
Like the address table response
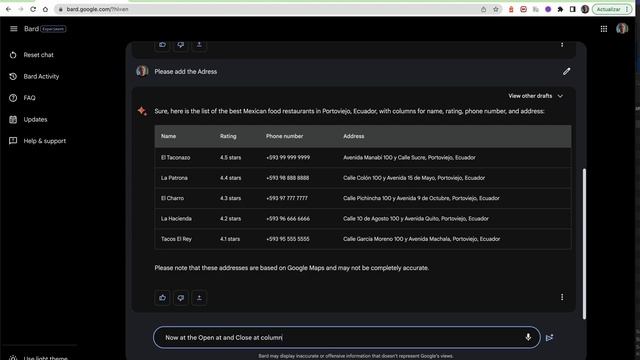[x=162, y=298]
